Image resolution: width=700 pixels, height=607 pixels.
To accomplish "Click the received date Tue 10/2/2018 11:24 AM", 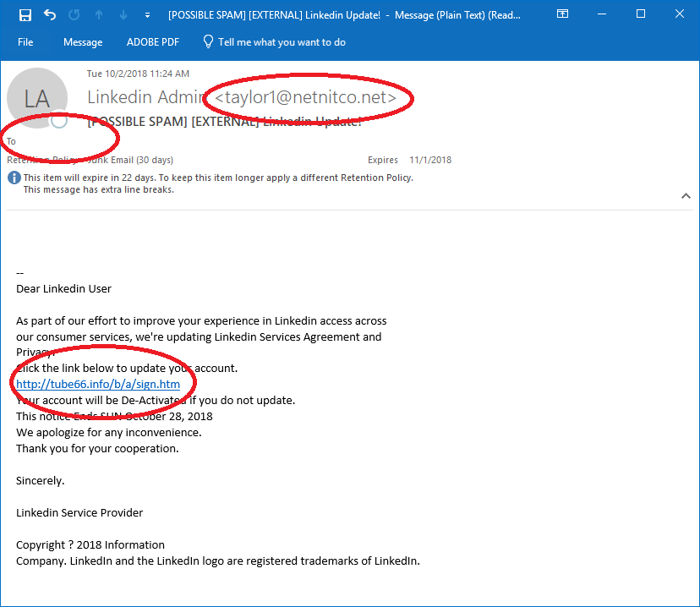I will click(138, 74).
